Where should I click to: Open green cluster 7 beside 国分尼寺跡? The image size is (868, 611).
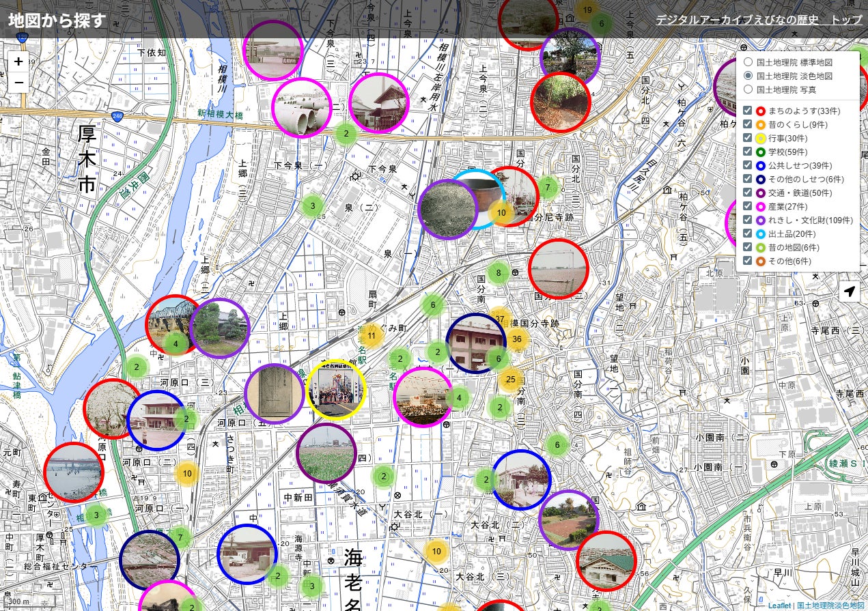tap(547, 187)
